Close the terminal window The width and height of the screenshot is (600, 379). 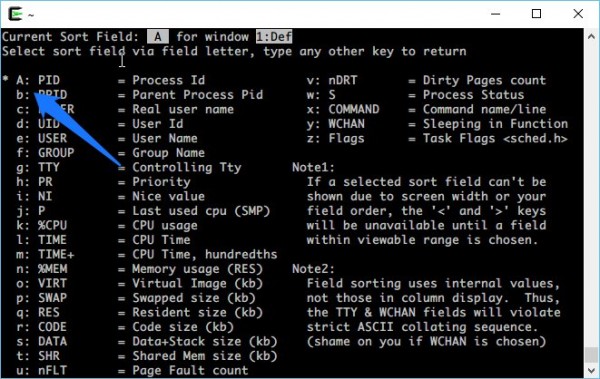pyautogui.click(x=578, y=14)
